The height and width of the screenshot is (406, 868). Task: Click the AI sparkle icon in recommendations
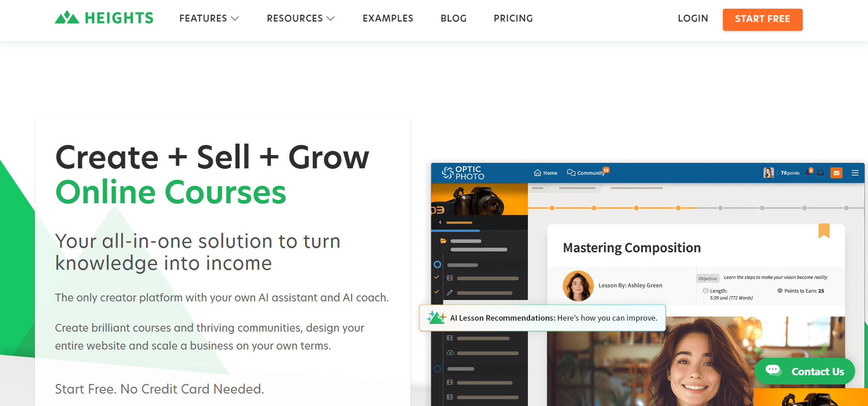pyautogui.click(x=436, y=317)
